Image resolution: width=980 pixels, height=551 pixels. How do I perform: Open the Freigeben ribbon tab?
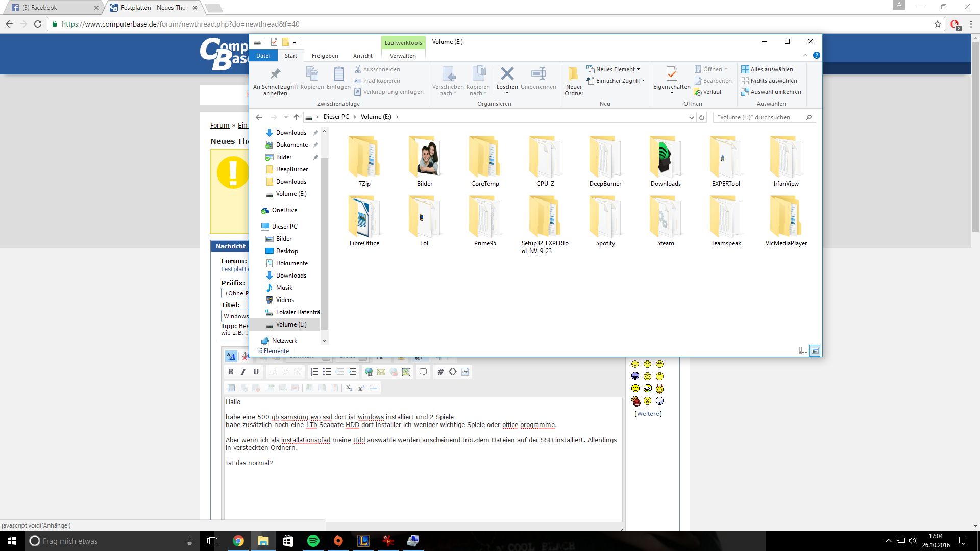325,56
